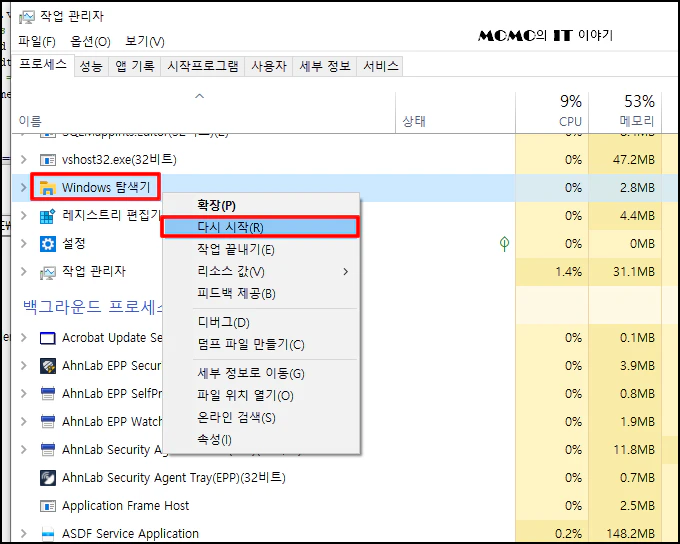The width and height of the screenshot is (680, 544).
Task: Choose 작업 끝내기(E) in the context menu
Action: (261, 249)
